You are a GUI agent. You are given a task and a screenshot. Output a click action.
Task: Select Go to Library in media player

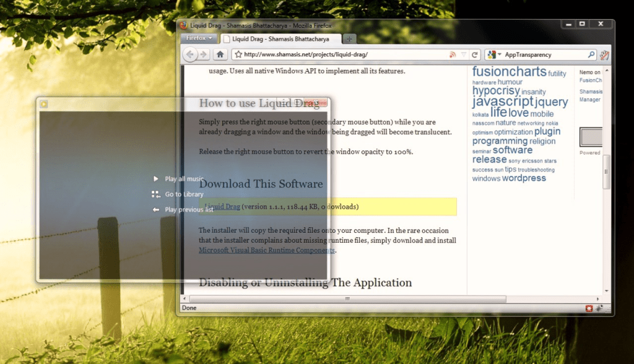coord(183,194)
